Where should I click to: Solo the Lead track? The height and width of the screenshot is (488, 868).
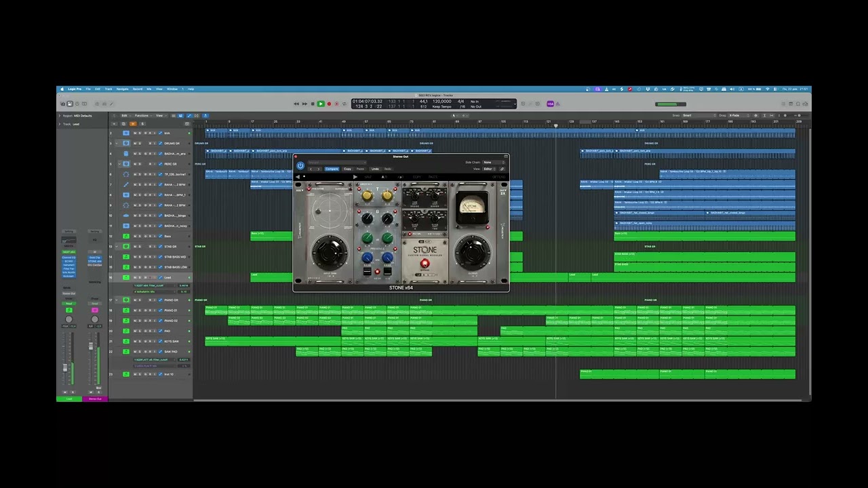click(x=140, y=277)
